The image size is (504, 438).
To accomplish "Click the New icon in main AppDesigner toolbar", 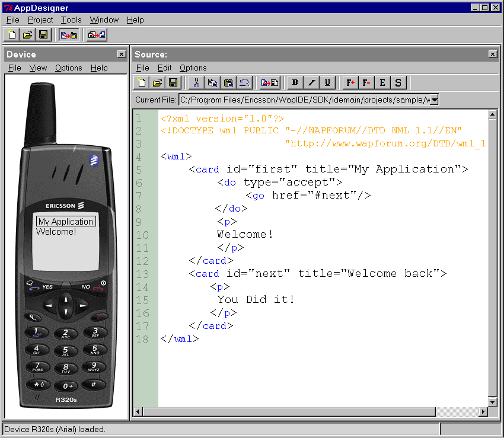I will point(12,34).
